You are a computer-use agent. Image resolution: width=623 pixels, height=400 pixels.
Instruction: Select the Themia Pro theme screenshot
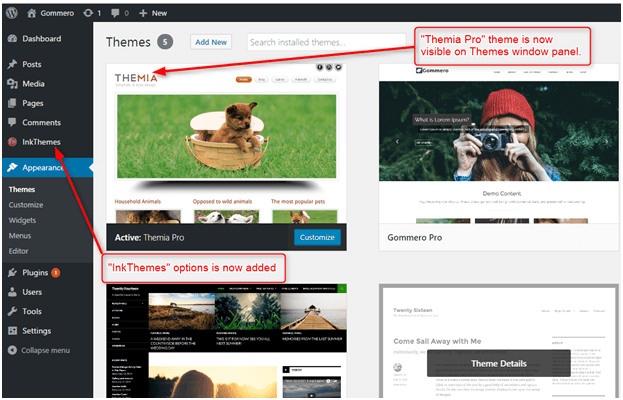(x=226, y=143)
